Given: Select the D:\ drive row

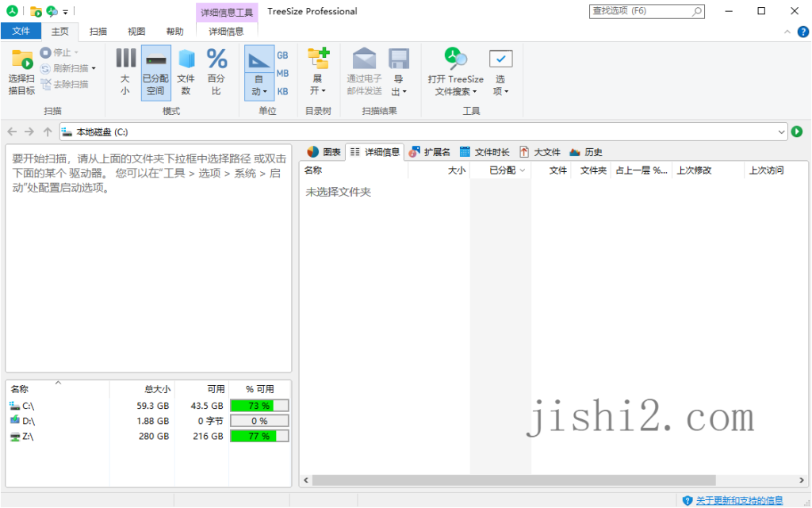Looking at the screenshot, I should [x=148, y=421].
